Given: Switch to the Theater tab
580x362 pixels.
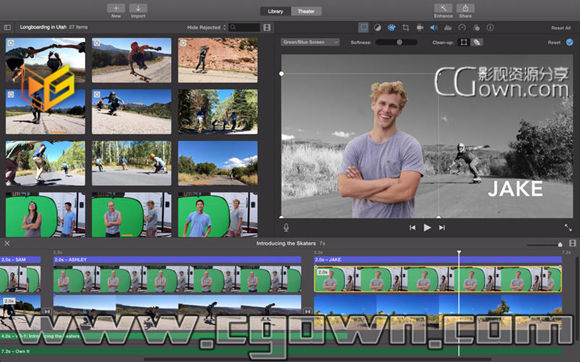Looking at the screenshot, I should coord(306,11).
